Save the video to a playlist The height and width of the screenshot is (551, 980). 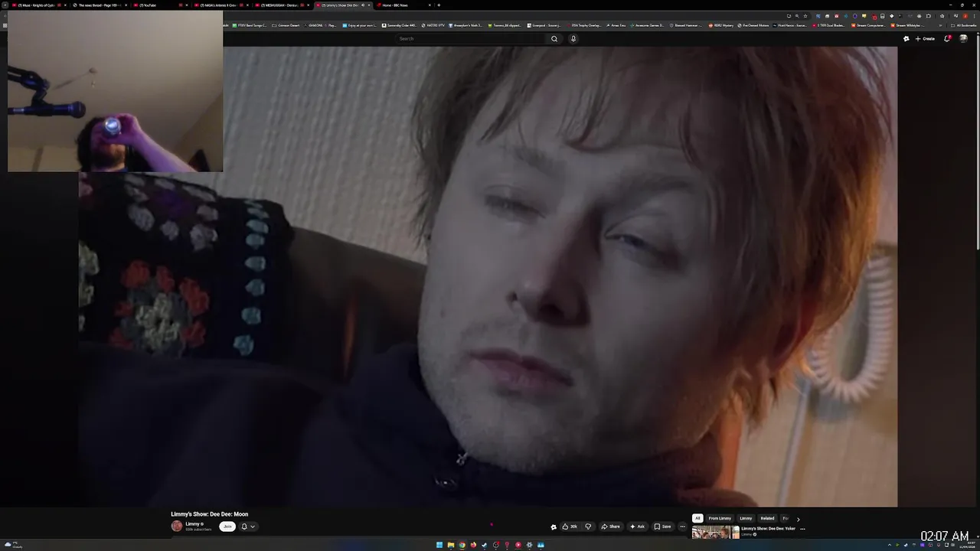click(662, 527)
